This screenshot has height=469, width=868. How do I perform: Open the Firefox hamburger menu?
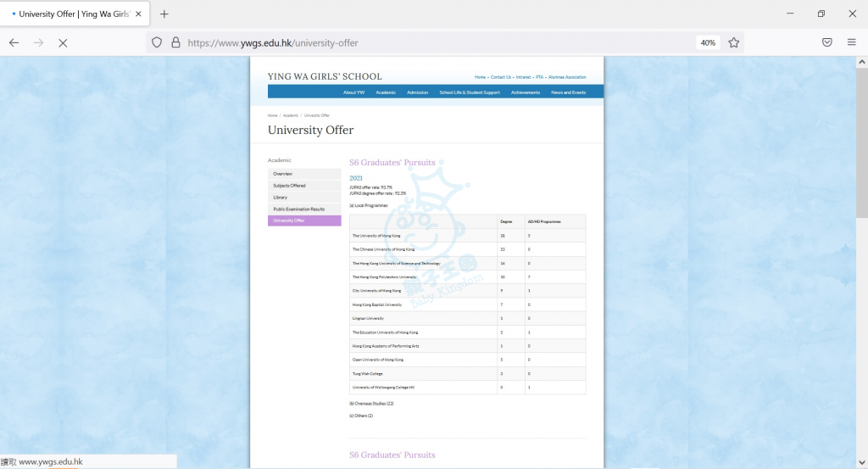(x=852, y=42)
